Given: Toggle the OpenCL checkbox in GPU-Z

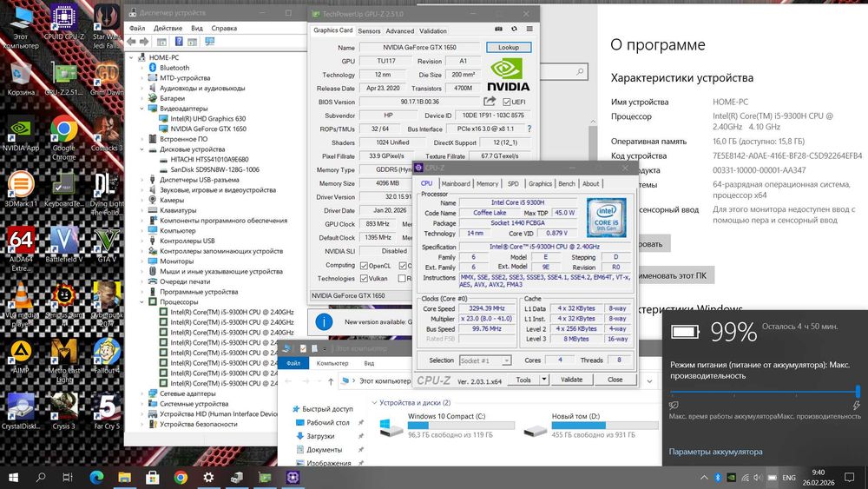Looking at the screenshot, I should click(x=364, y=266).
